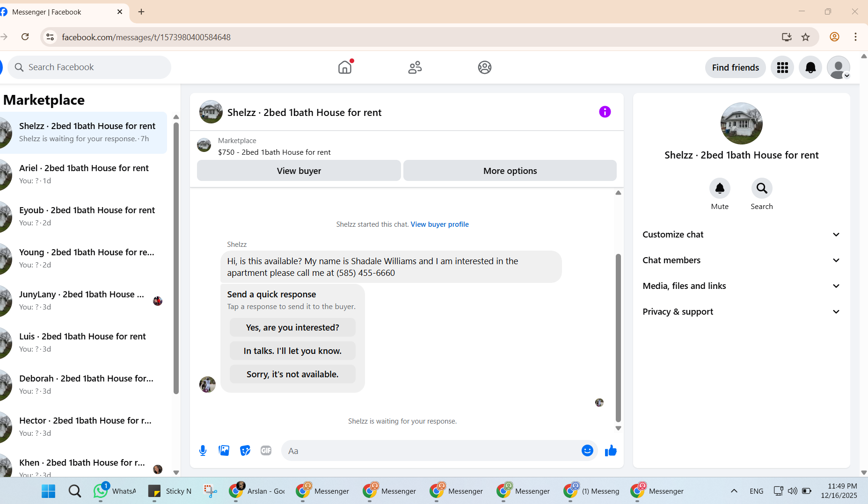Reload the page with the refresh icon
Screen dimensions: 868x504
coord(25,37)
